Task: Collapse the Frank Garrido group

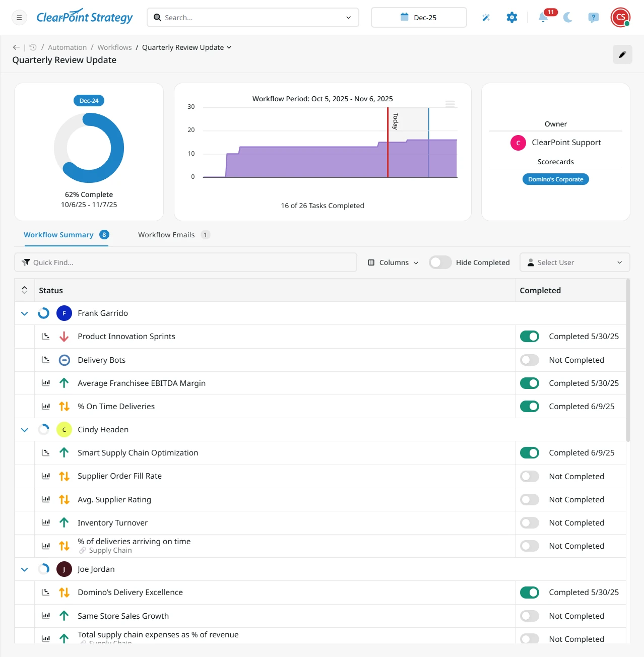Action: pyautogui.click(x=24, y=313)
